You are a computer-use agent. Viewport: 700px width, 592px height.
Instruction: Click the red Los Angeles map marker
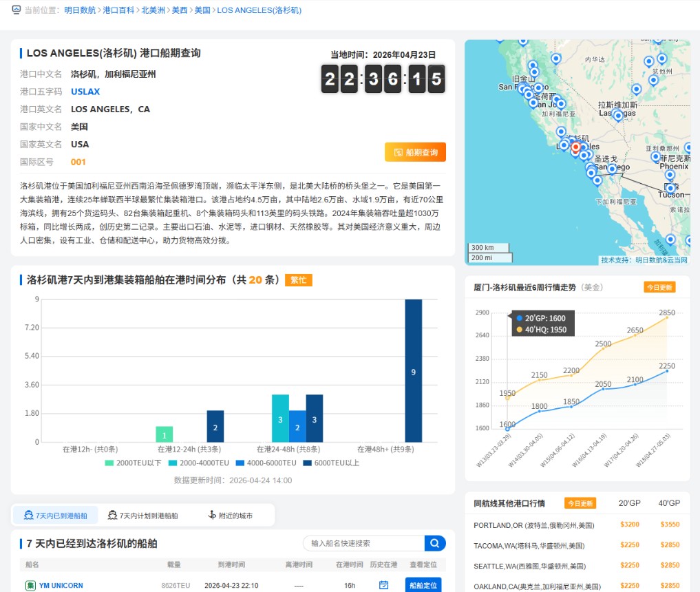click(575, 147)
